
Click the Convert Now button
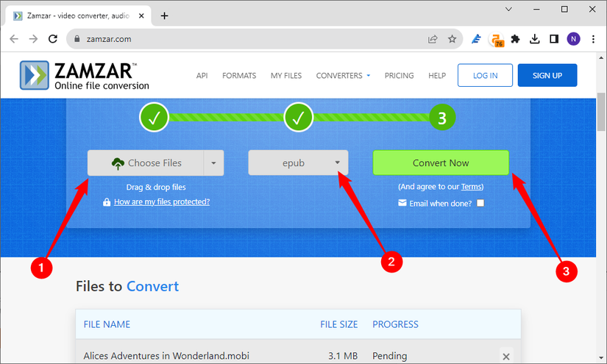click(441, 163)
